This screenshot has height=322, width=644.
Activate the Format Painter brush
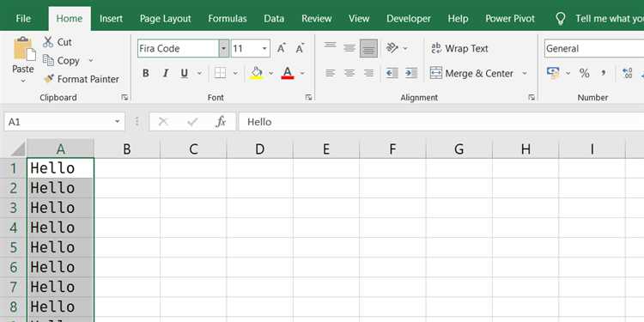[x=49, y=79]
